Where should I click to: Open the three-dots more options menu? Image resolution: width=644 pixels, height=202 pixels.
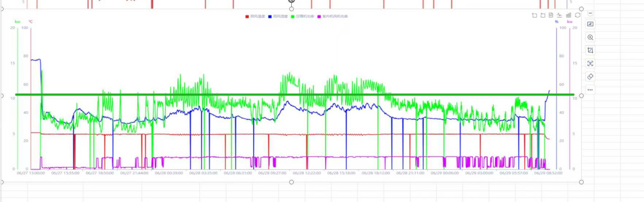[x=590, y=90]
